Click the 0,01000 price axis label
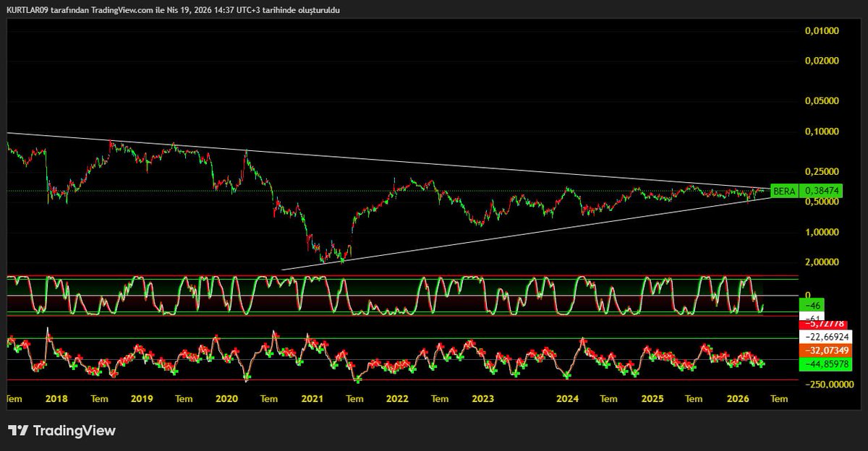The image size is (868, 451). coord(822,31)
